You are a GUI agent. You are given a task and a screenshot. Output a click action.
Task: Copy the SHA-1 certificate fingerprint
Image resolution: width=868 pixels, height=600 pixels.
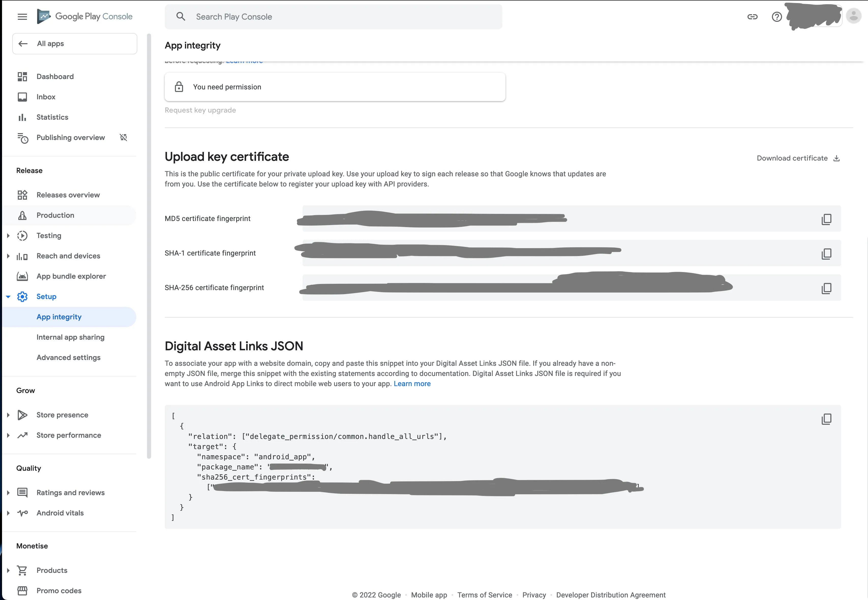click(826, 254)
